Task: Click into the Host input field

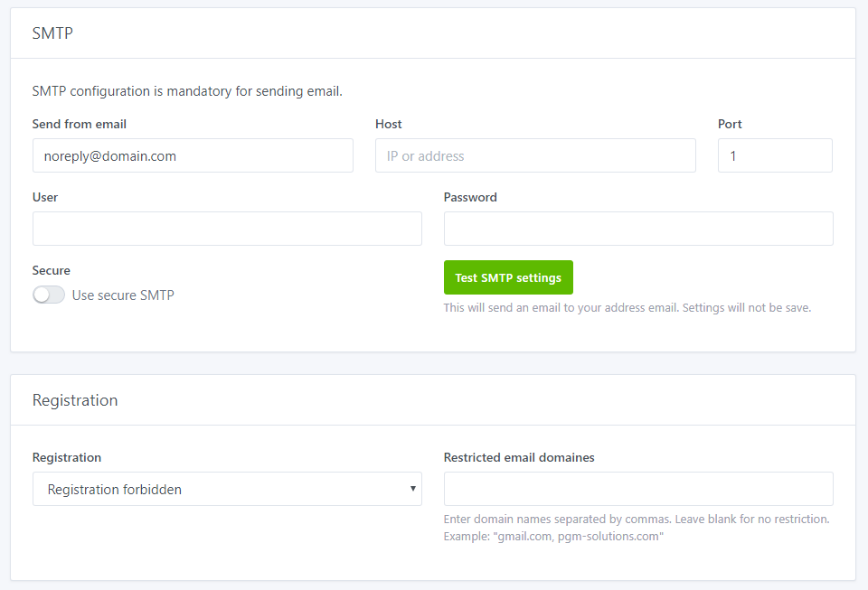Action: point(535,155)
